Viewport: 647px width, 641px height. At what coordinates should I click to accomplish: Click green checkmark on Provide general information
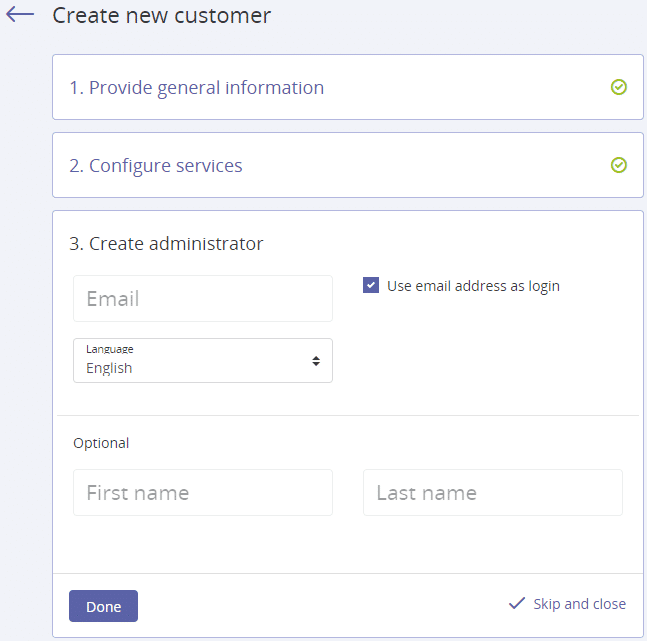tap(619, 87)
